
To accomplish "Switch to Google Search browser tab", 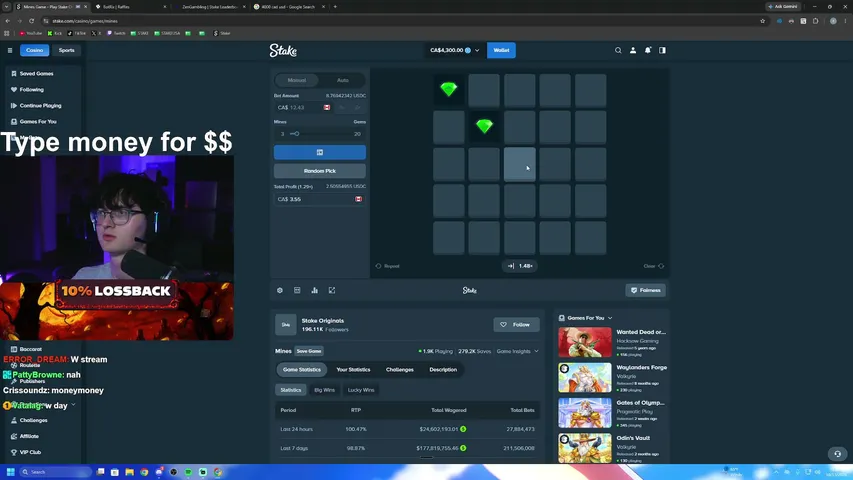I will tap(288, 7).
